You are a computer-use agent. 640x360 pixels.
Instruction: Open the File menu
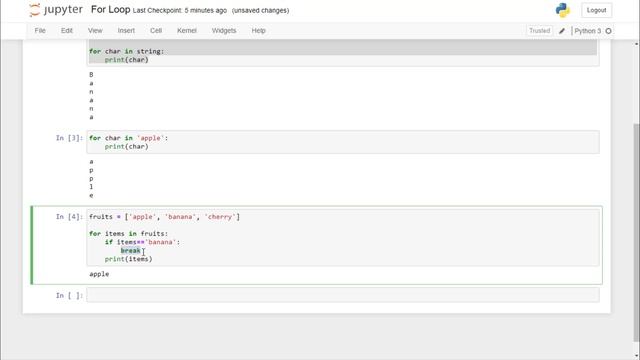click(40, 31)
